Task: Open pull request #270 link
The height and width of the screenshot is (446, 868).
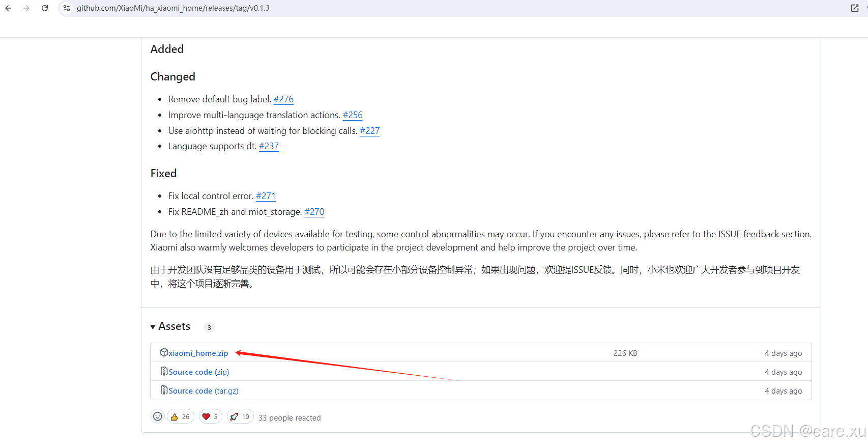Action: tap(314, 212)
